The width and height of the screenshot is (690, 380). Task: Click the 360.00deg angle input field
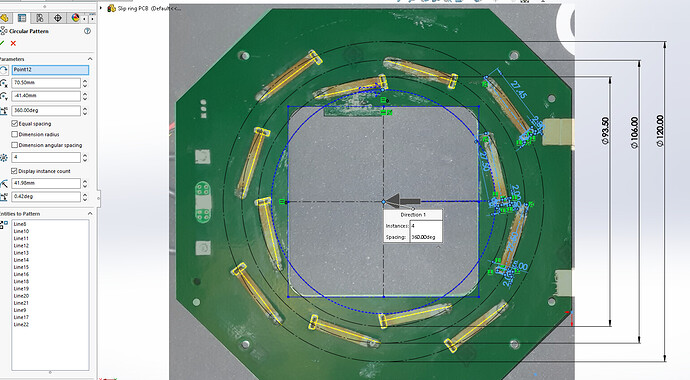[46, 110]
